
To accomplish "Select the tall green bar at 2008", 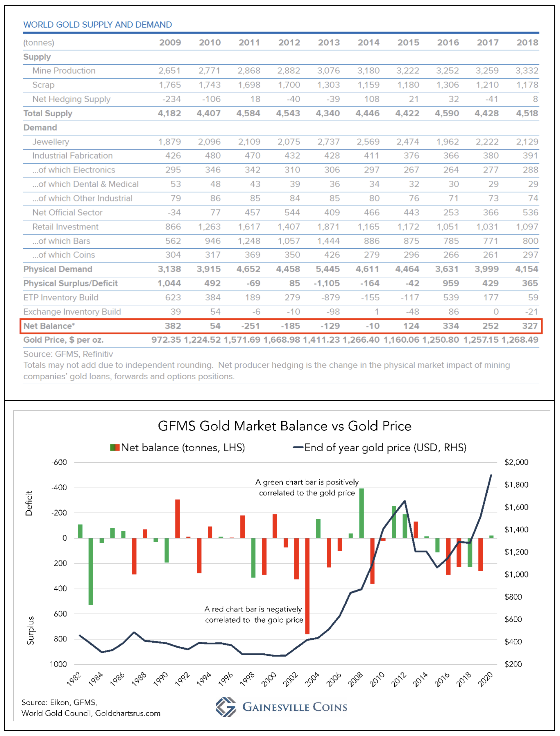I will point(361,513).
